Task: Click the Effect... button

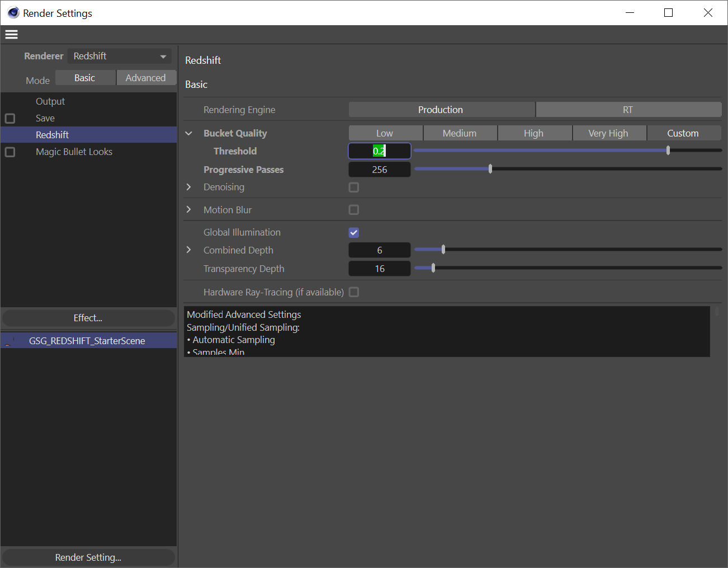Action: [88, 318]
